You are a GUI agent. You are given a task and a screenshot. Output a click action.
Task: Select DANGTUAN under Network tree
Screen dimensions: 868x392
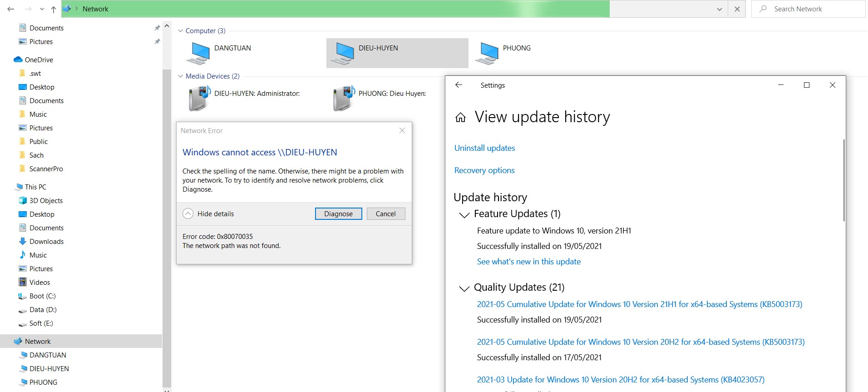click(43, 355)
